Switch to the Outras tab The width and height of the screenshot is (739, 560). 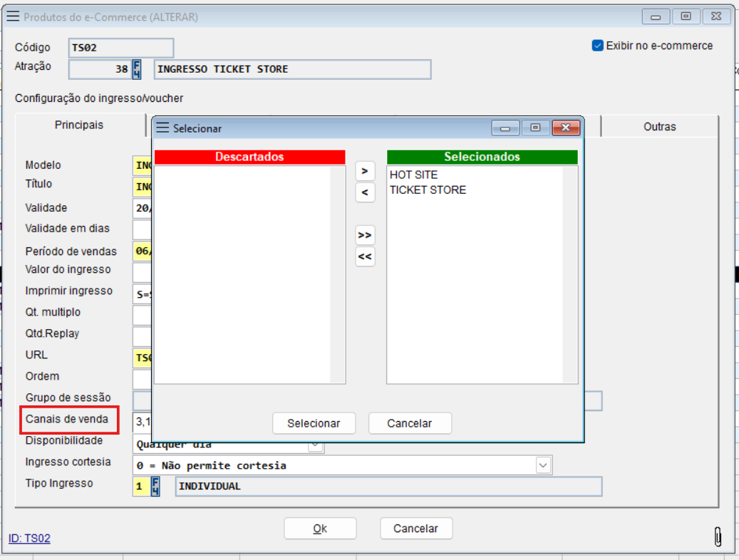[x=659, y=127]
